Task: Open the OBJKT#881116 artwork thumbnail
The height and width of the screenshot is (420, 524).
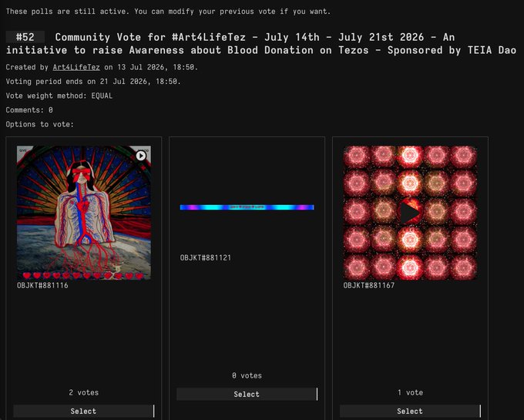Action: [x=83, y=212]
